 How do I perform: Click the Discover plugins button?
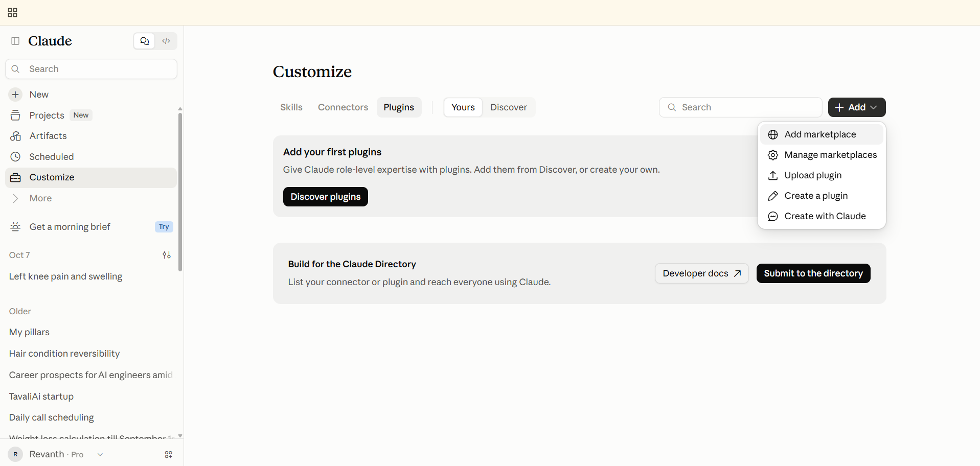pyautogui.click(x=326, y=197)
